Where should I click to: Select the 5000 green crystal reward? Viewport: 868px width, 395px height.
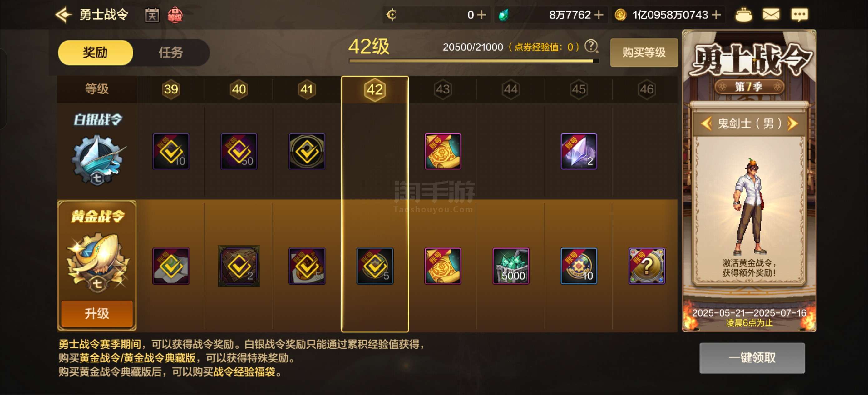[511, 266]
